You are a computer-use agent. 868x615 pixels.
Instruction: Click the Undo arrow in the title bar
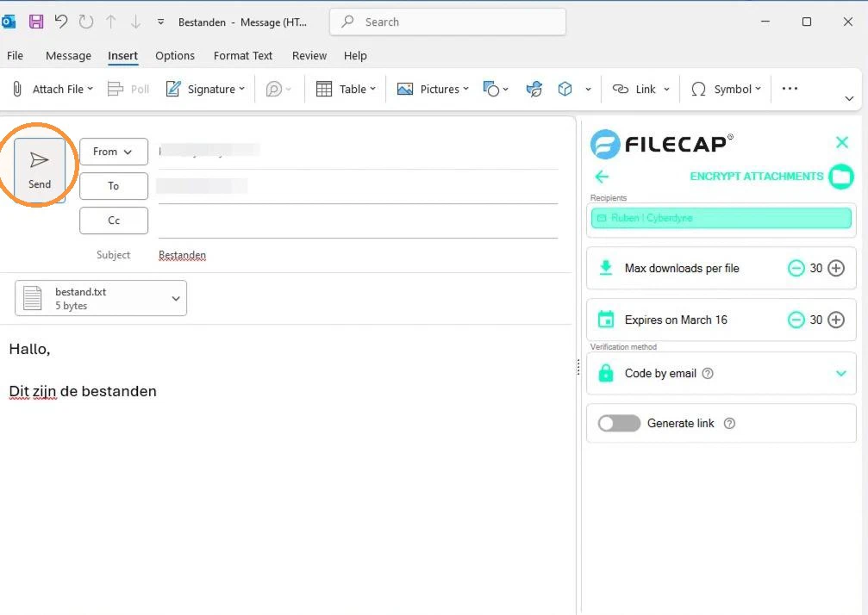tap(61, 22)
